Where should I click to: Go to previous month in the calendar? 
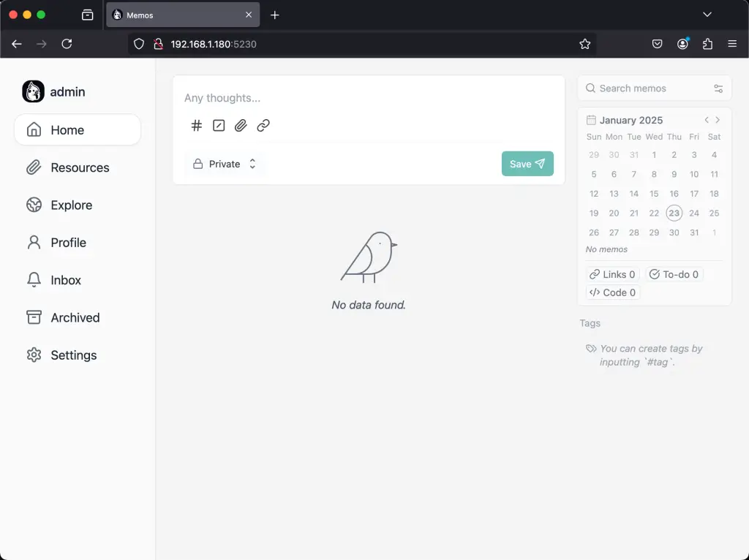click(x=706, y=120)
